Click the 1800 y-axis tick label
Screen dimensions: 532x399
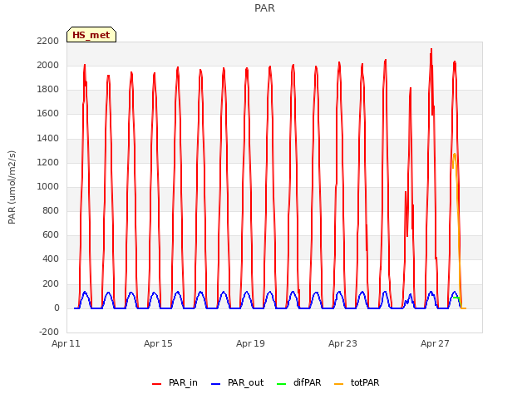pyautogui.click(x=48, y=90)
